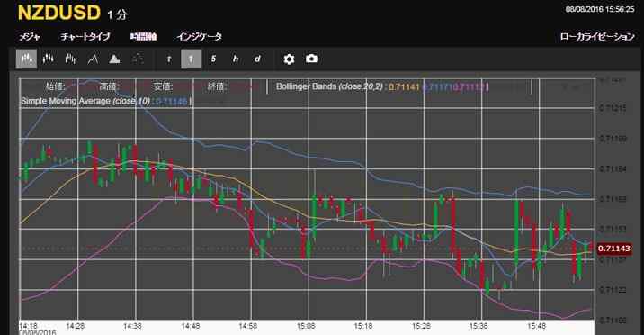The image size is (644, 335).
Task: Click the 始値 open price label
Action: click(x=56, y=86)
